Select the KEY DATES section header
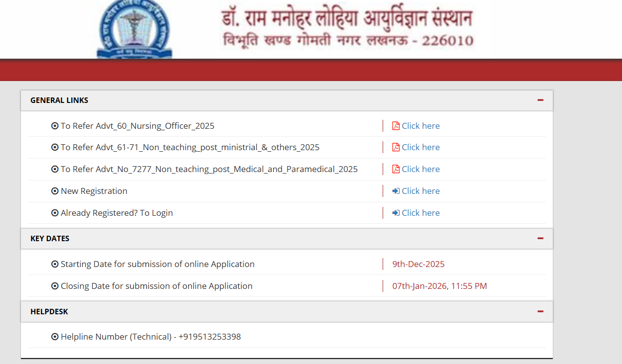The width and height of the screenshot is (622, 364). (x=287, y=239)
